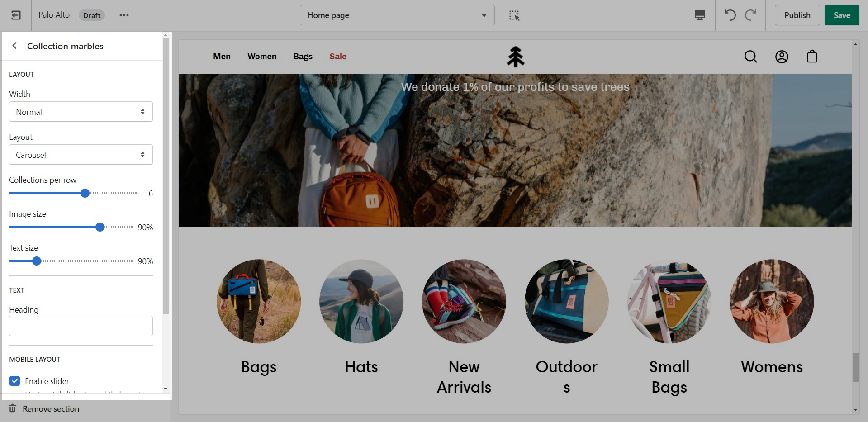Uncheck the Enable slider checkbox
This screenshot has width=868, height=422.
(x=15, y=381)
